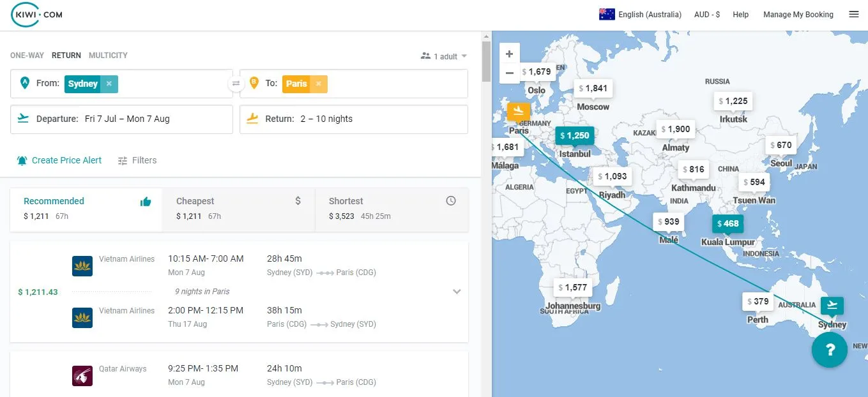
Task: Remove Sydney from the From field
Action: [109, 84]
